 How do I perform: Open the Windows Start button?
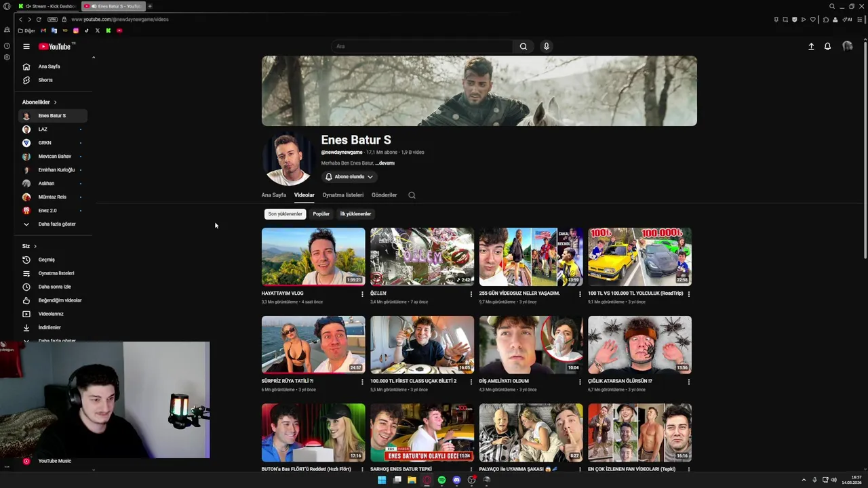click(382, 480)
